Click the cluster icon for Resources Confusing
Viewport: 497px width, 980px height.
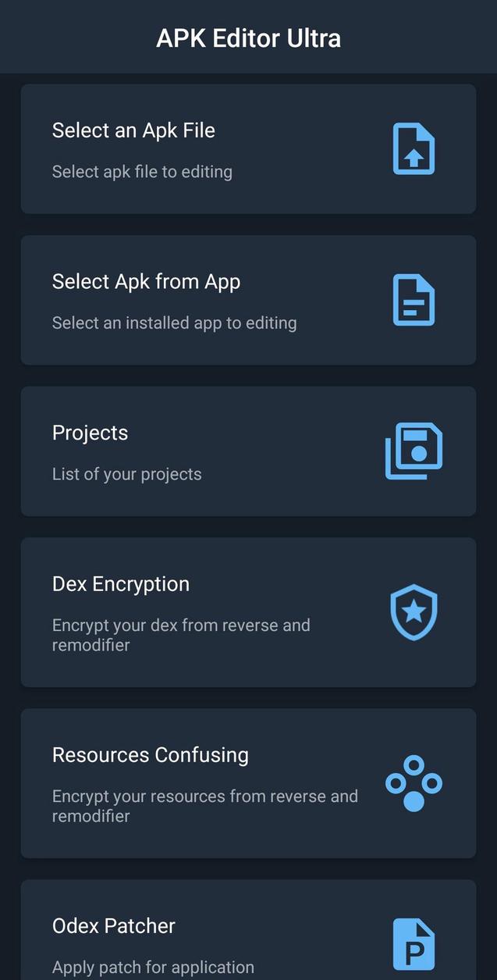tap(413, 783)
